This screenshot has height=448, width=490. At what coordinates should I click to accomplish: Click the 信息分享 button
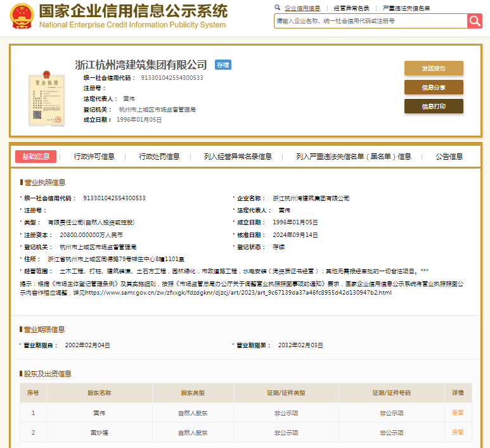(434, 87)
